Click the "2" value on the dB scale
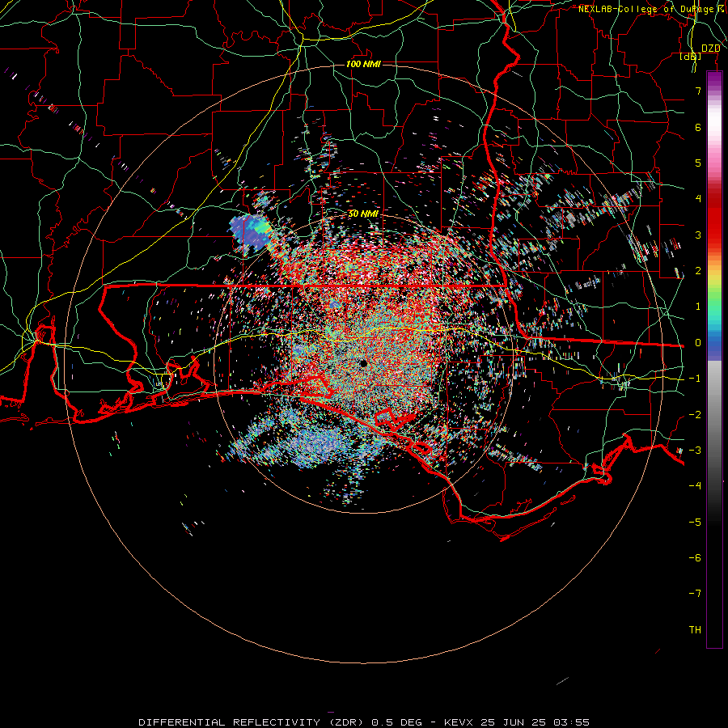 click(x=698, y=271)
